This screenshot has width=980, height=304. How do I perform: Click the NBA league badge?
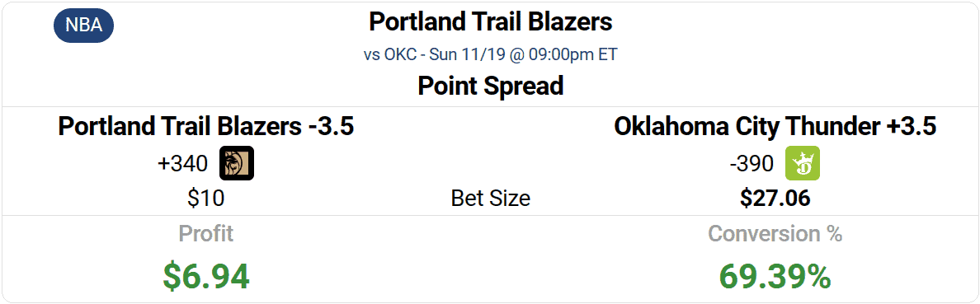pyautogui.click(x=83, y=25)
